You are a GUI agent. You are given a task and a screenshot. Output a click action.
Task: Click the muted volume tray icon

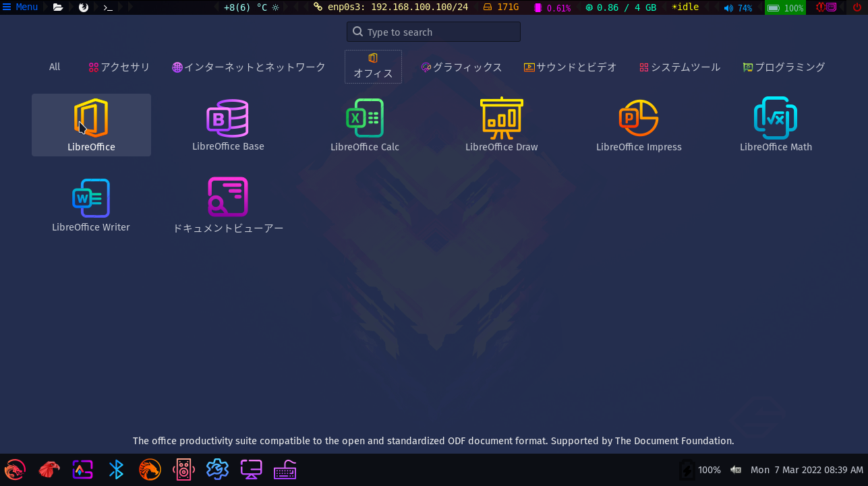coord(736,470)
